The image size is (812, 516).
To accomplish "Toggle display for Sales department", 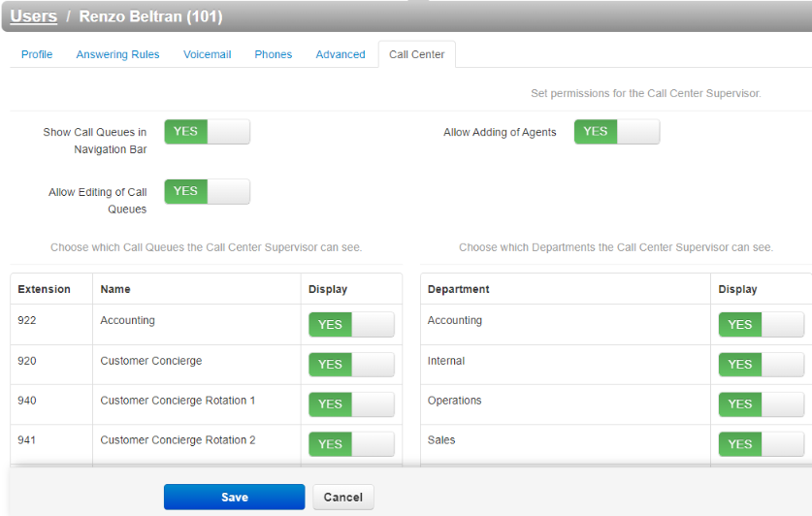I will coord(762,444).
